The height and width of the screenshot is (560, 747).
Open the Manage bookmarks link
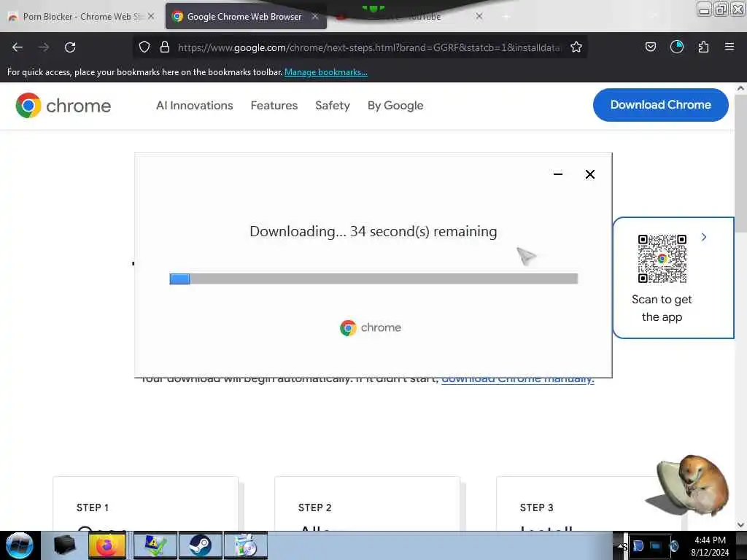[326, 72]
